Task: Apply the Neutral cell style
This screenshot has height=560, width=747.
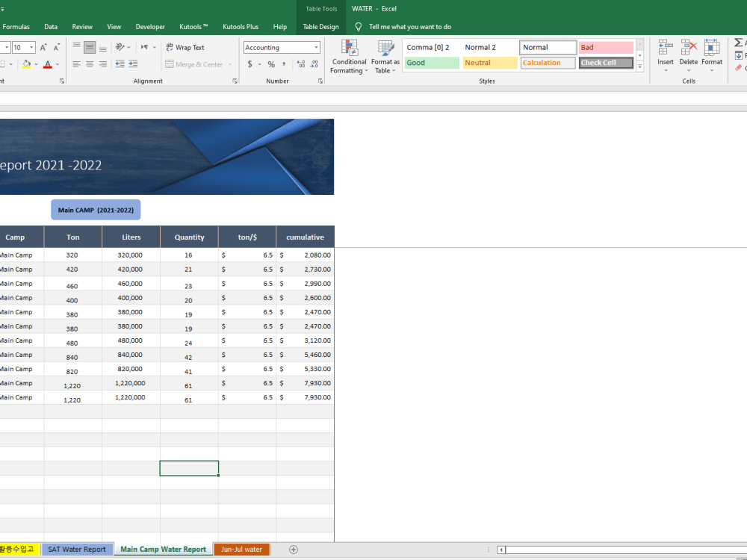Action: coord(490,63)
